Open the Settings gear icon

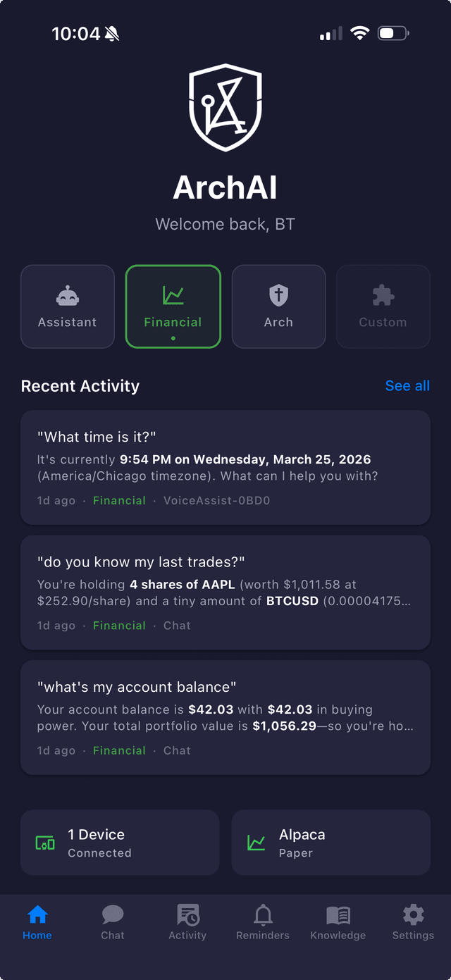coord(412,914)
